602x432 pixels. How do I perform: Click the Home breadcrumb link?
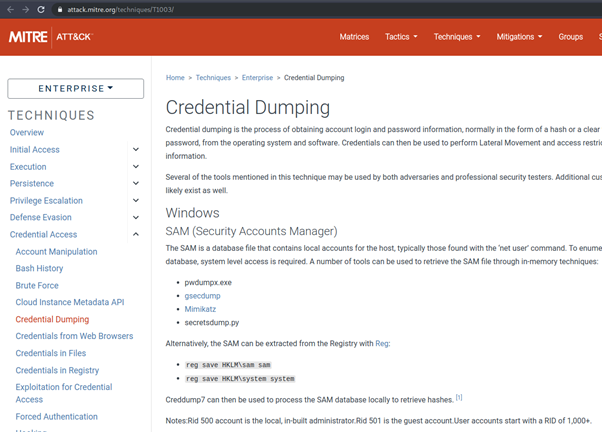click(175, 77)
